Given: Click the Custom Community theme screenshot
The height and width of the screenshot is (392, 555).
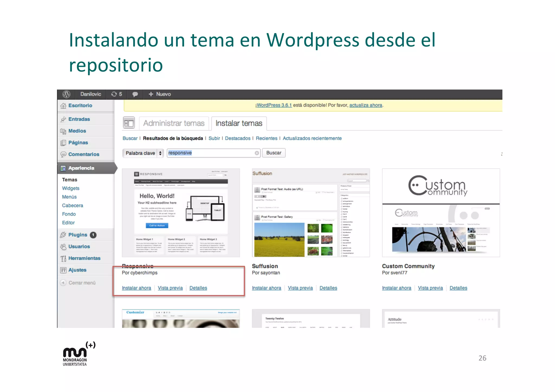Looking at the screenshot, I should tap(441, 213).
